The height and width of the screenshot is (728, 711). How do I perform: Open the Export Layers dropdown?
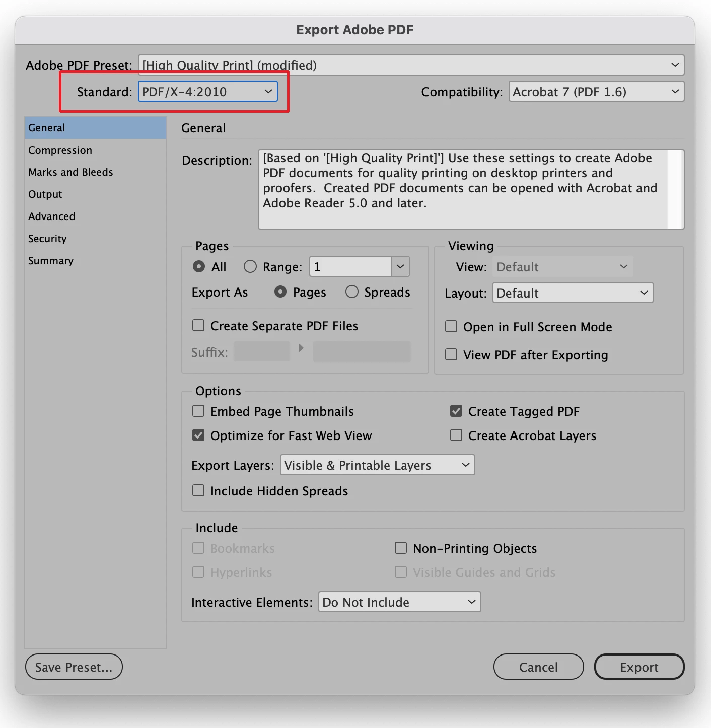[378, 465]
